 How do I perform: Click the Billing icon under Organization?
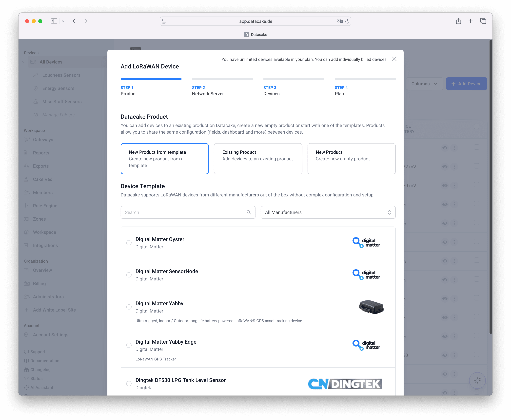click(27, 284)
